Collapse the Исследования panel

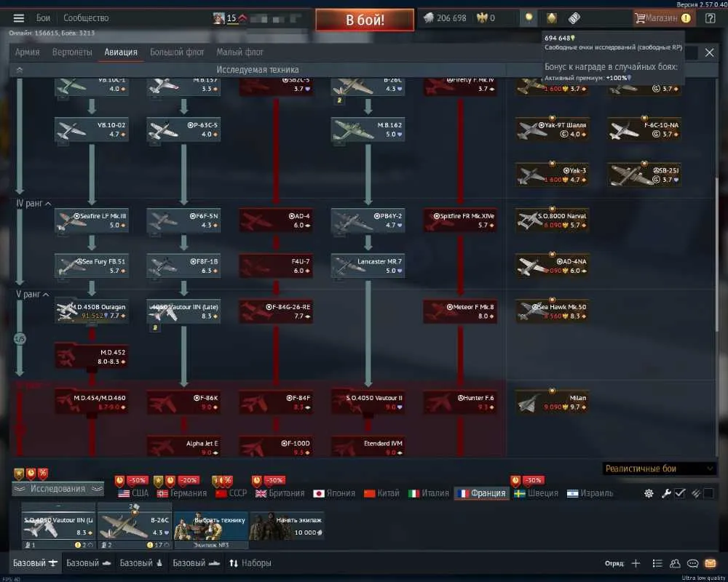58,489
